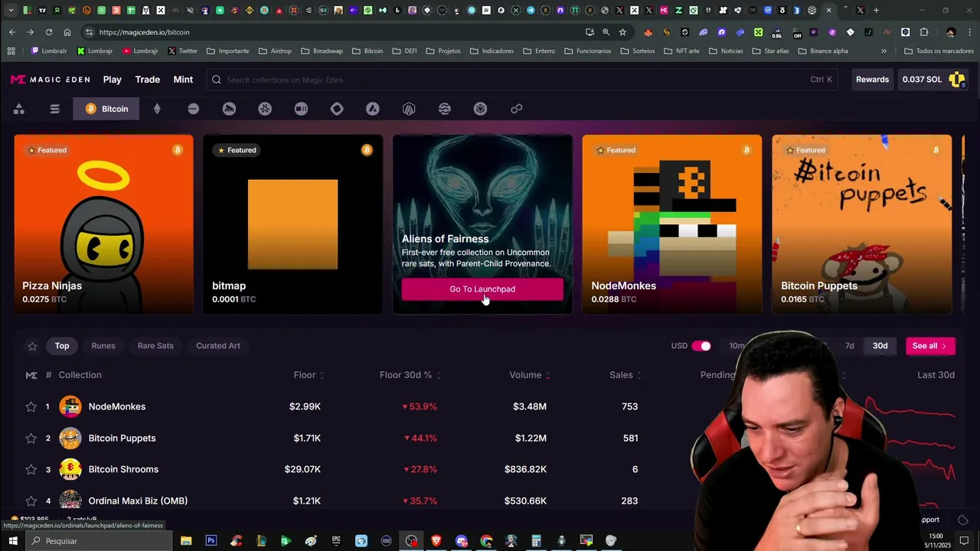Select the Arbitrum chain icon
Screen dimensions: 980x551
click(x=409, y=109)
